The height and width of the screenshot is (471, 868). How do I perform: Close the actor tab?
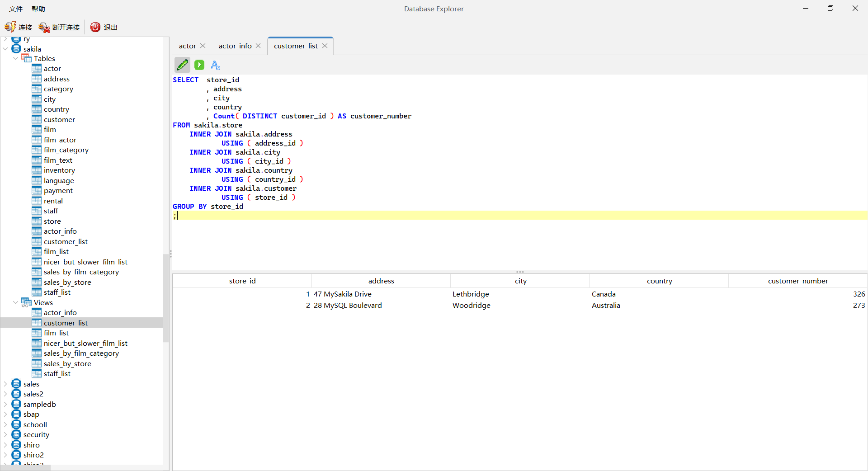[203, 45]
